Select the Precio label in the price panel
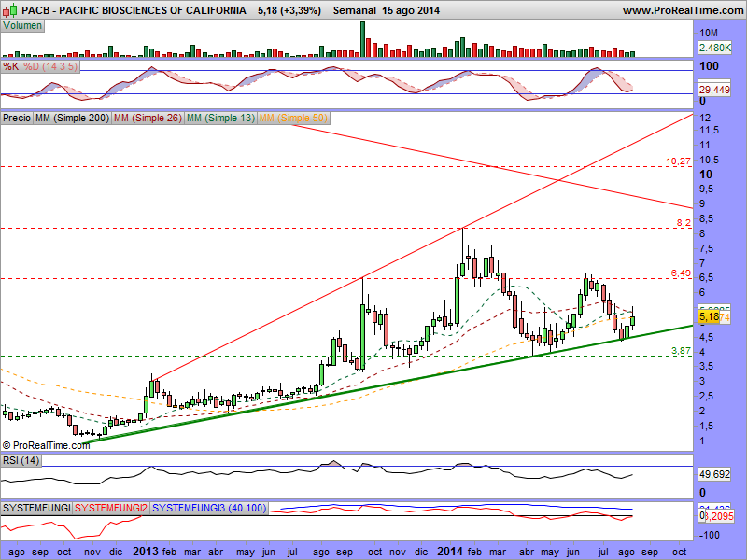The image size is (747, 560). pyautogui.click(x=17, y=118)
